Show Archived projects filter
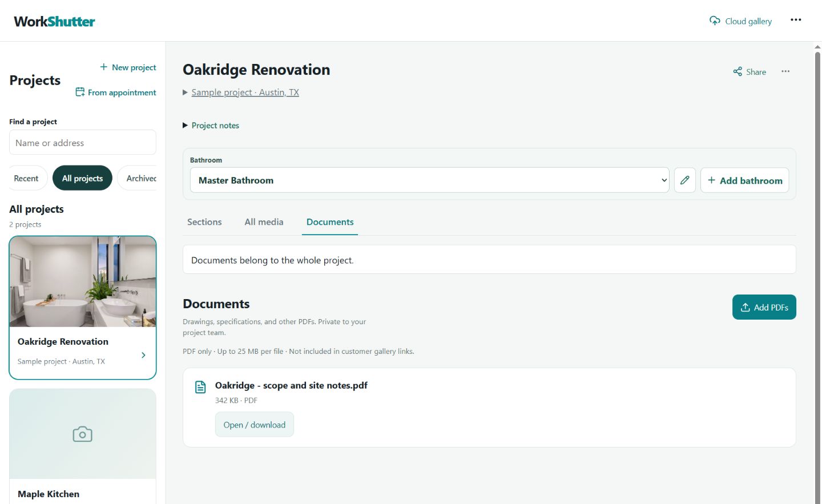Viewport: 822px width, 504px height. tap(137, 178)
